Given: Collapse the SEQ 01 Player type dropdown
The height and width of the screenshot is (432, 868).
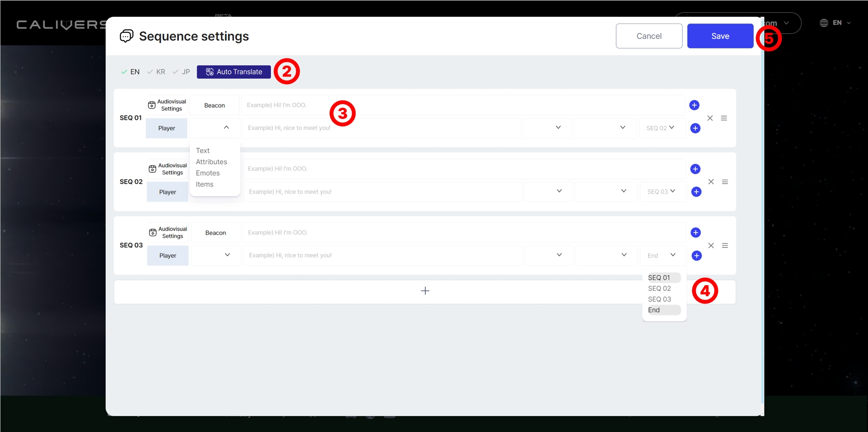Looking at the screenshot, I should pyautogui.click(x=226, y=128).
